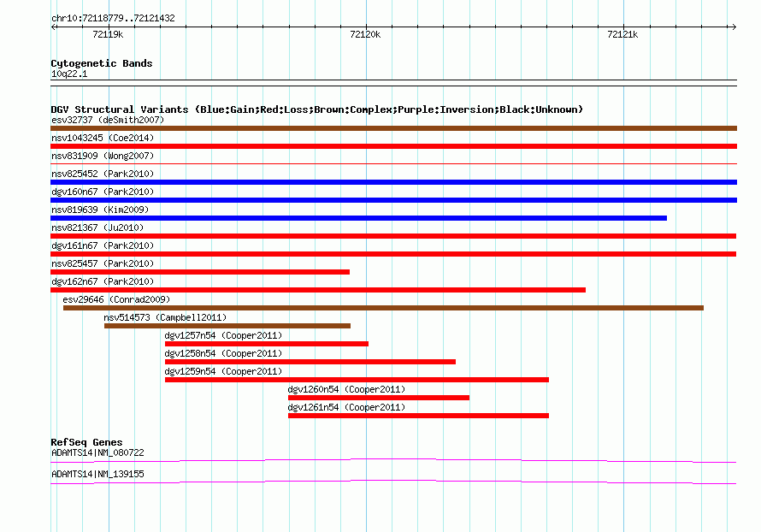Open nsv514573 (Campbell2011) label
Viewport: 761px width, 532px height.
click(x=165, y=317)
